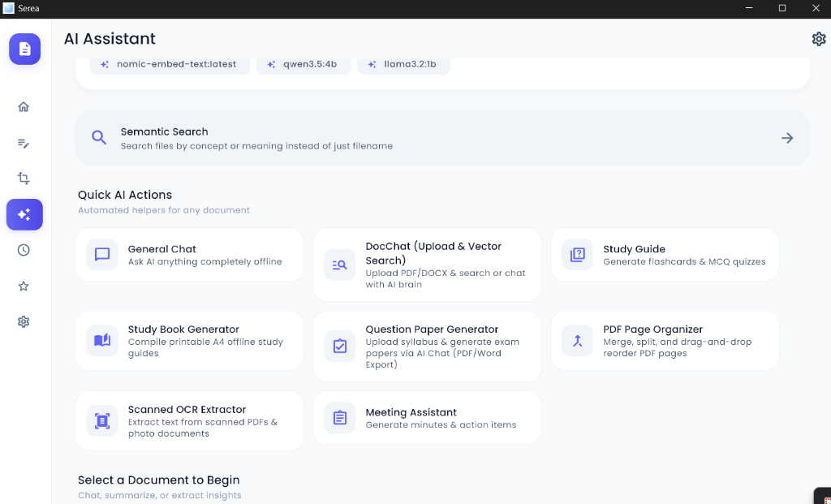Open Scanned OCR Extractor

pos(190,420)
